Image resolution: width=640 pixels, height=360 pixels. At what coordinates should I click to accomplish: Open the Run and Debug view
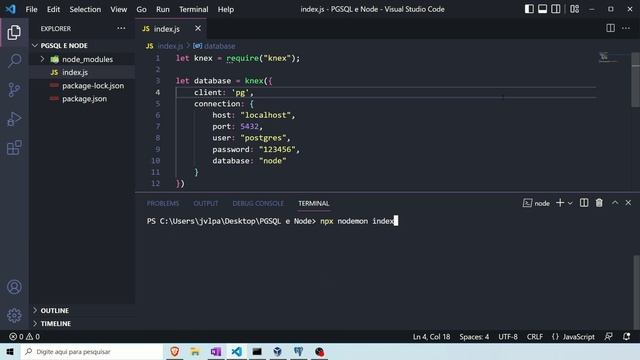click(x=14, y=119)
